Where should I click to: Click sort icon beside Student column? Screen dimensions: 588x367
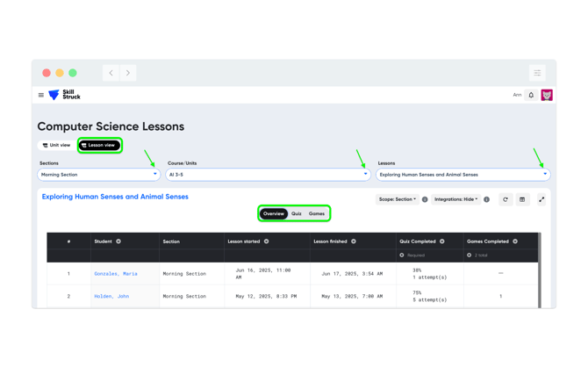pos(118,241)
